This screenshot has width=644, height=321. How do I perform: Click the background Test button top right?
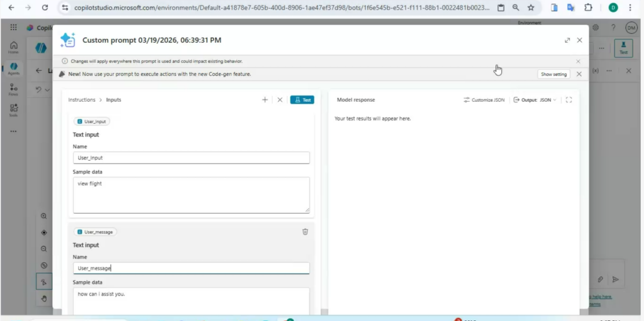[x=623, y=48]
